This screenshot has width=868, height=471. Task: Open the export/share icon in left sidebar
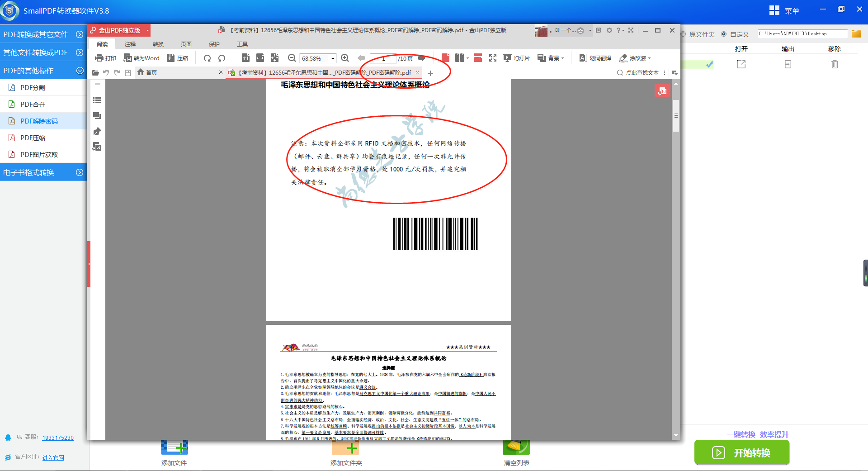[97, 131]
